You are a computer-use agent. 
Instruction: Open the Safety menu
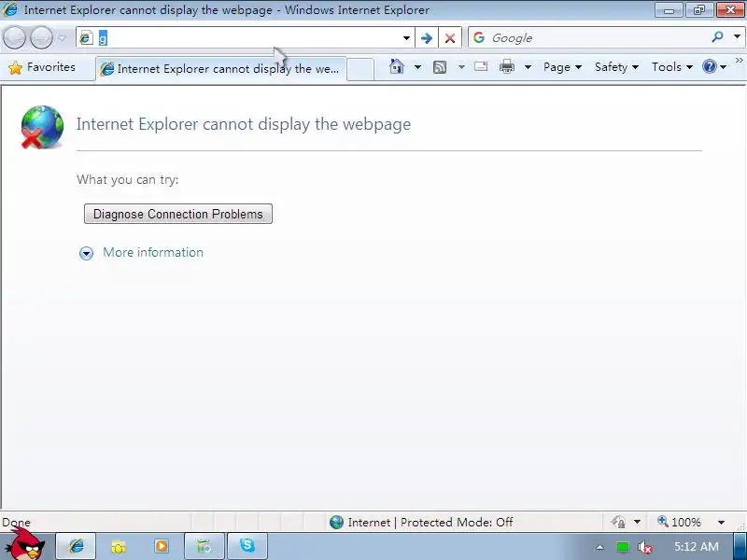616,67
